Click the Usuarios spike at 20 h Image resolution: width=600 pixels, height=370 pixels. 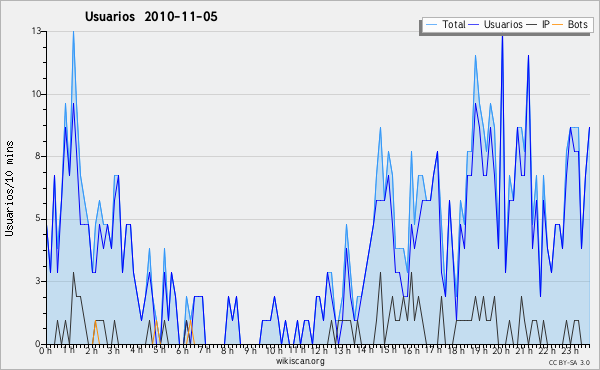[x=502, y=37]
